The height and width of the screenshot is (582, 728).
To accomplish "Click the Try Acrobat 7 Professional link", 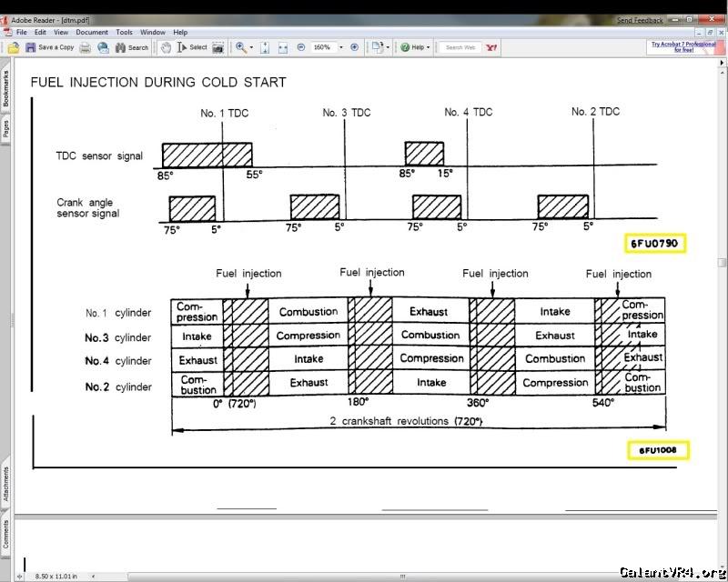I will [682, 46].
